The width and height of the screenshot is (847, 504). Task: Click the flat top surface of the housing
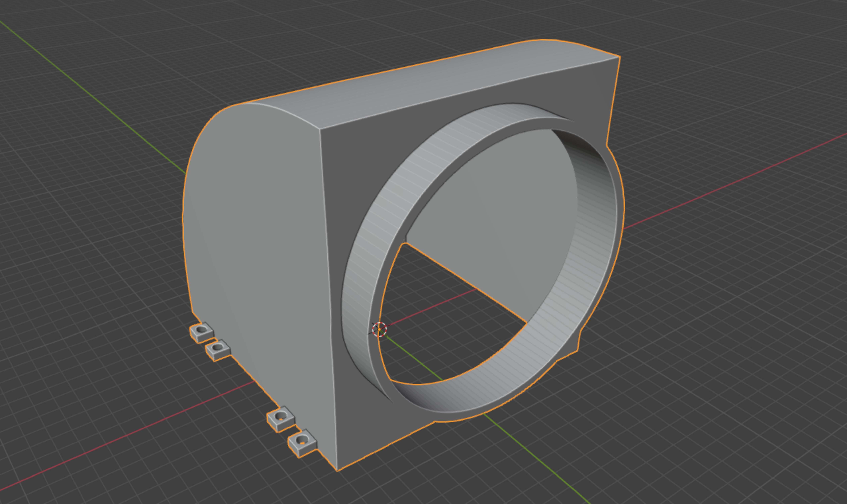pos(432,83)
